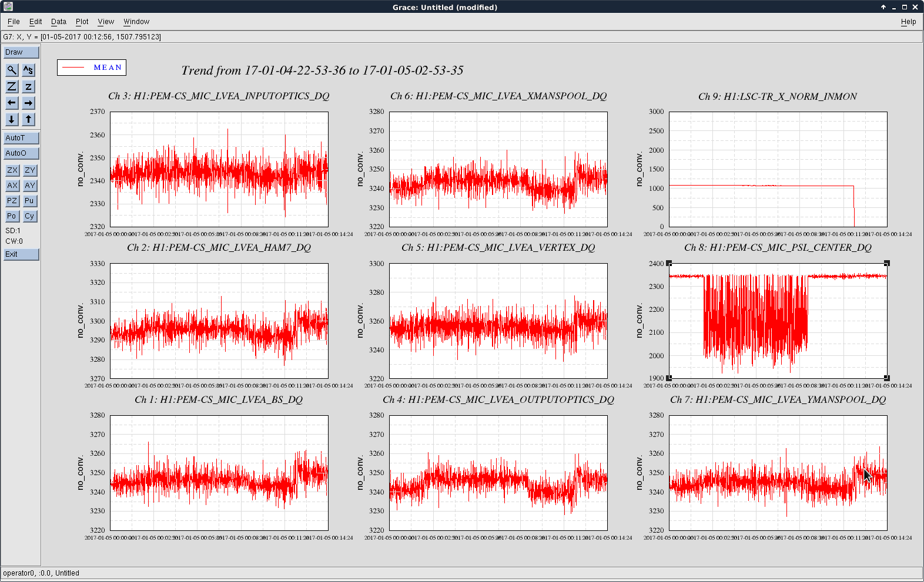Click the Ch 5 VERTEX graph
This screenshot has height=582, width=924.
[498, 321]
